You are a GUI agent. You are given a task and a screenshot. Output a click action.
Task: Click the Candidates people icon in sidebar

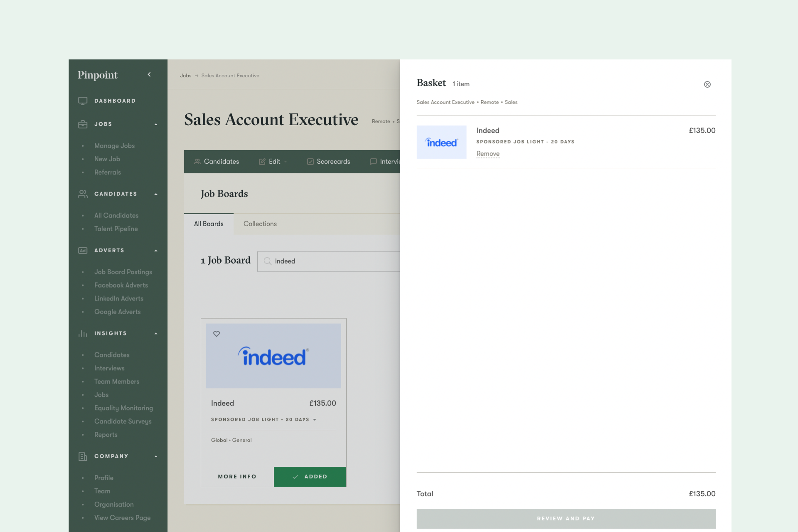click(x=83, y=194)
